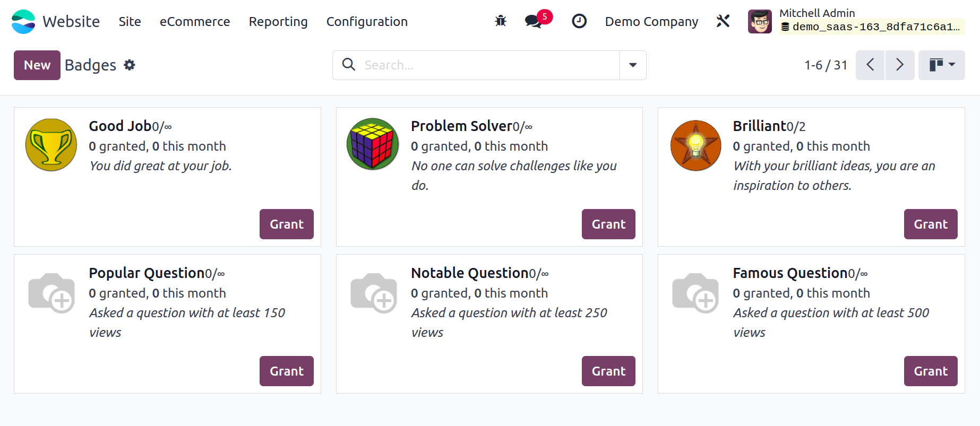Expand the search options dropdown arrow
Viewport: 980px width, 426px height.
click(x=633, y=65)
